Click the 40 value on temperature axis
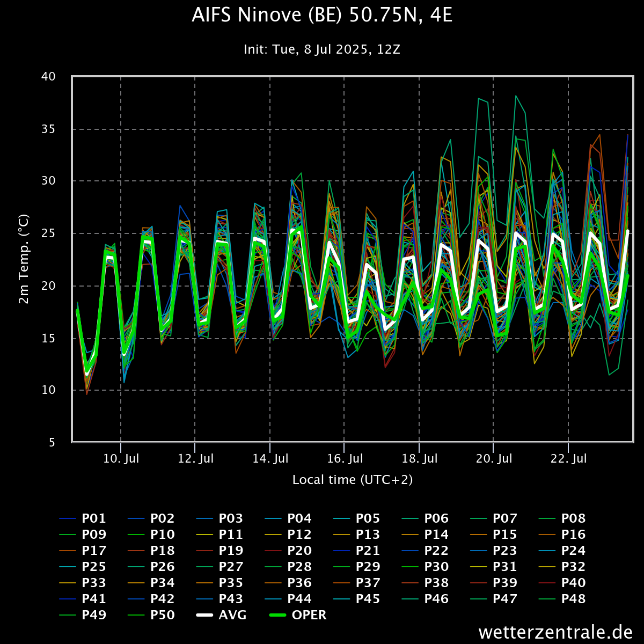 (48, 76)
